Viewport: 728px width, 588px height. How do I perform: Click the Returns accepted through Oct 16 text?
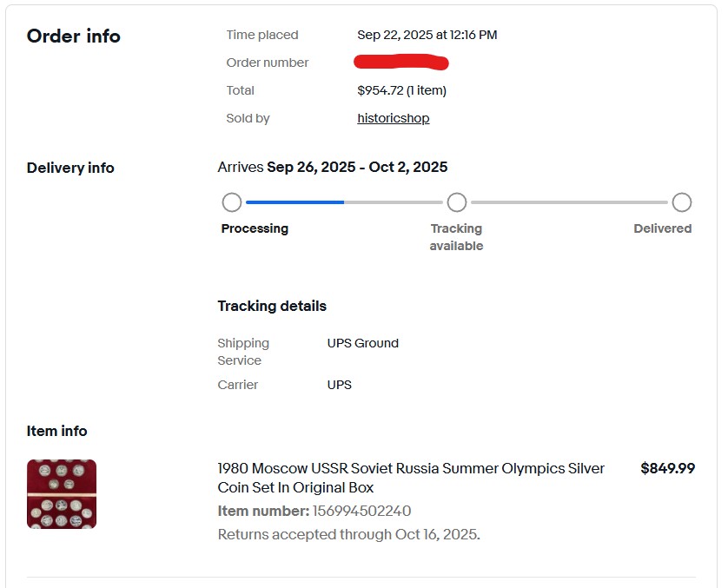[x=348, y=534]
